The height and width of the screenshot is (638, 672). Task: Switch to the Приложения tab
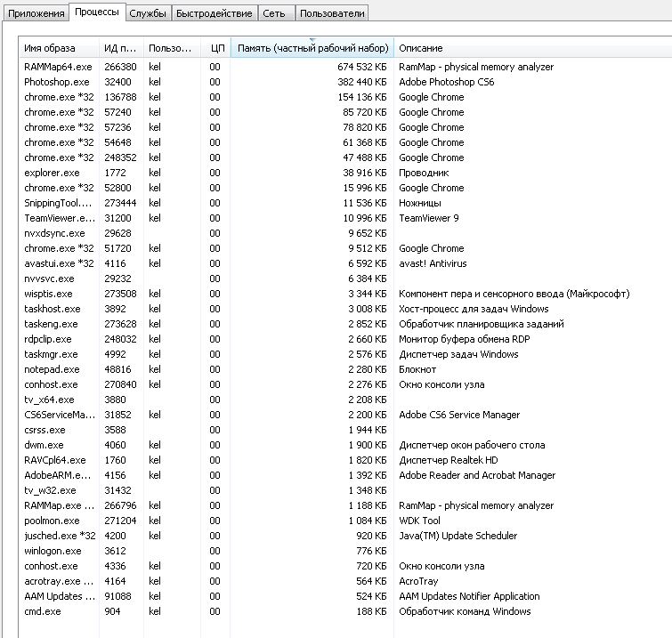click(x=36, y=13)
